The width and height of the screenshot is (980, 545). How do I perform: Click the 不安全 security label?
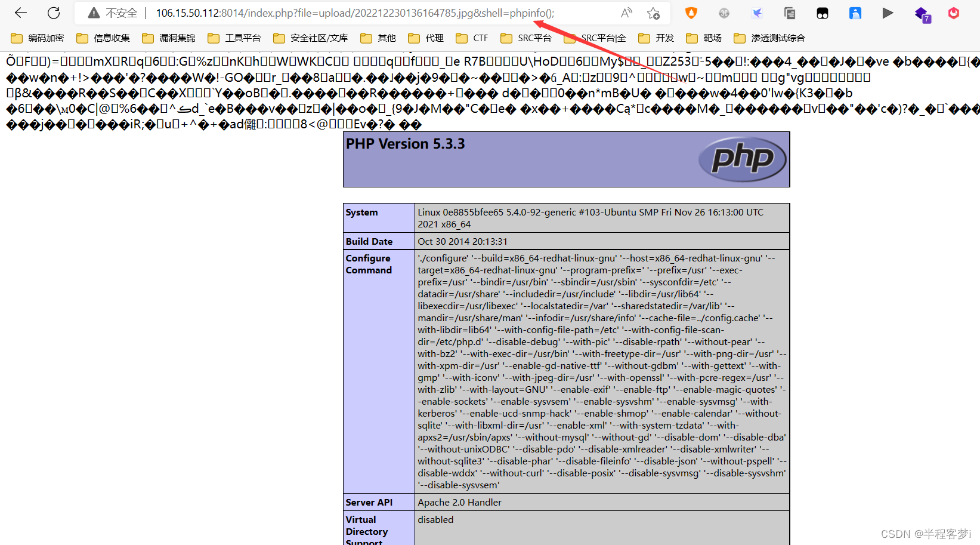click(x=122, y=13)
